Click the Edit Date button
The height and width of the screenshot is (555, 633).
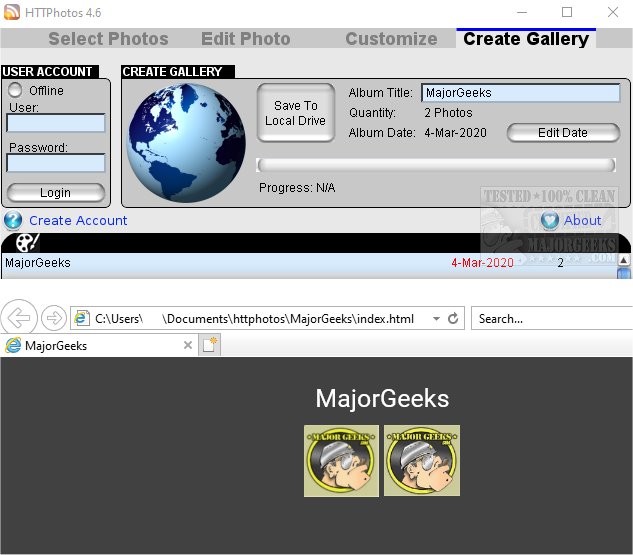click(563, 133)
